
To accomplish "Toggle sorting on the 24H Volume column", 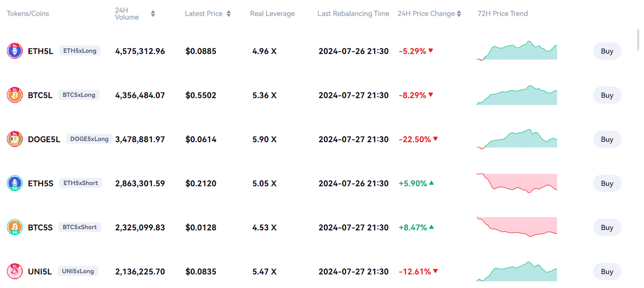I will point(153,13).
